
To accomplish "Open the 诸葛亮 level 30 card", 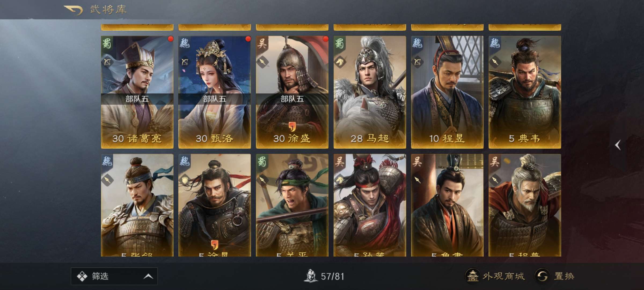I will pyautogui.click(x=137, y=92).
